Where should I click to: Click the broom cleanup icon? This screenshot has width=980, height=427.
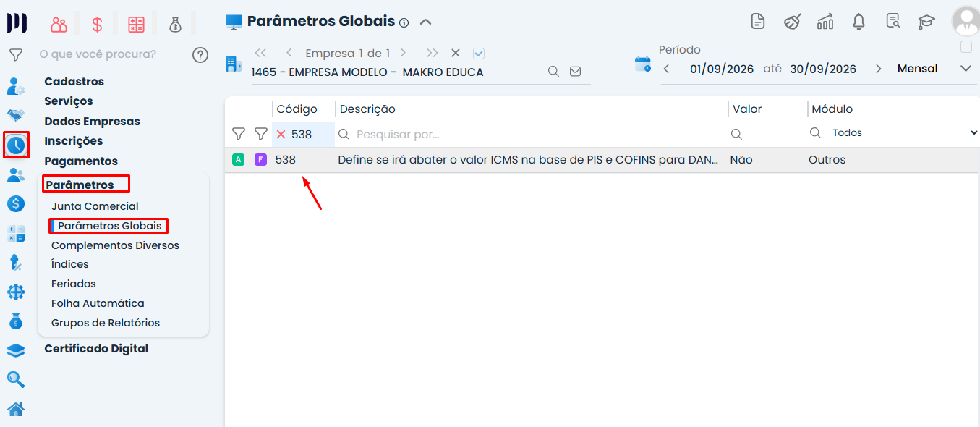792,21
